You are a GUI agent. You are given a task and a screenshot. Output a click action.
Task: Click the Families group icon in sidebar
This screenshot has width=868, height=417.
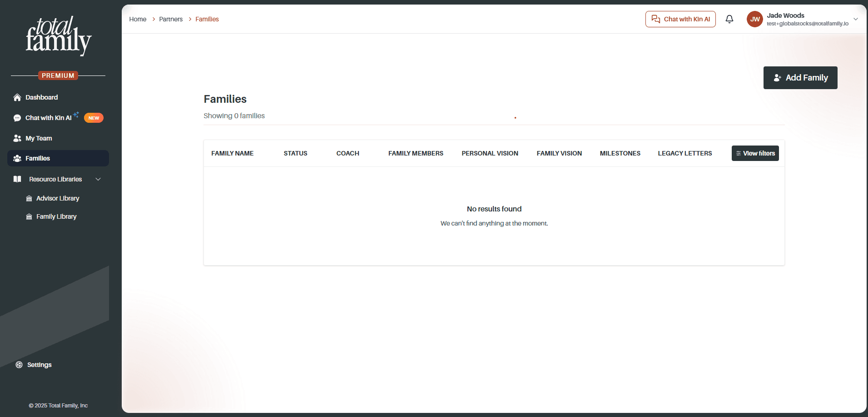(x=17, y=158)
